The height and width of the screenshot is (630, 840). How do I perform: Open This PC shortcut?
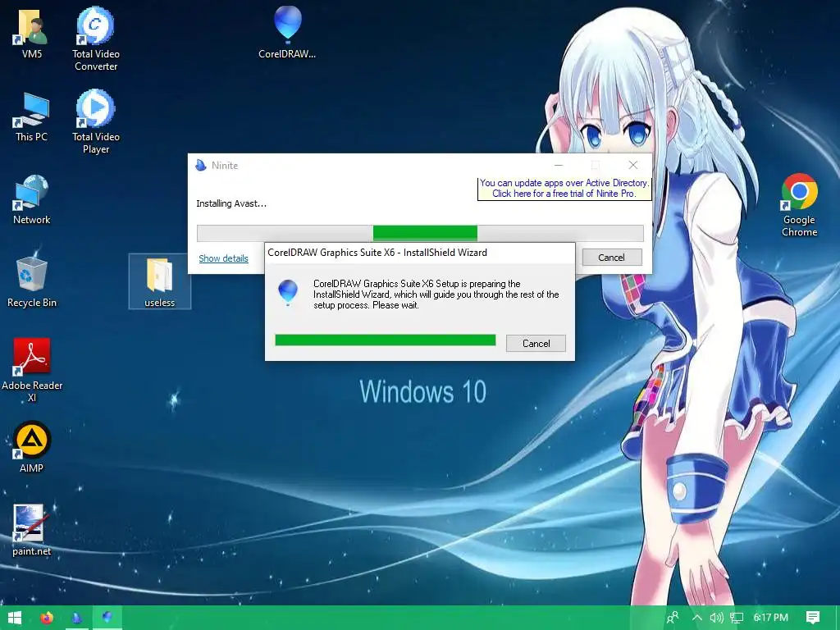coord(32,116)
